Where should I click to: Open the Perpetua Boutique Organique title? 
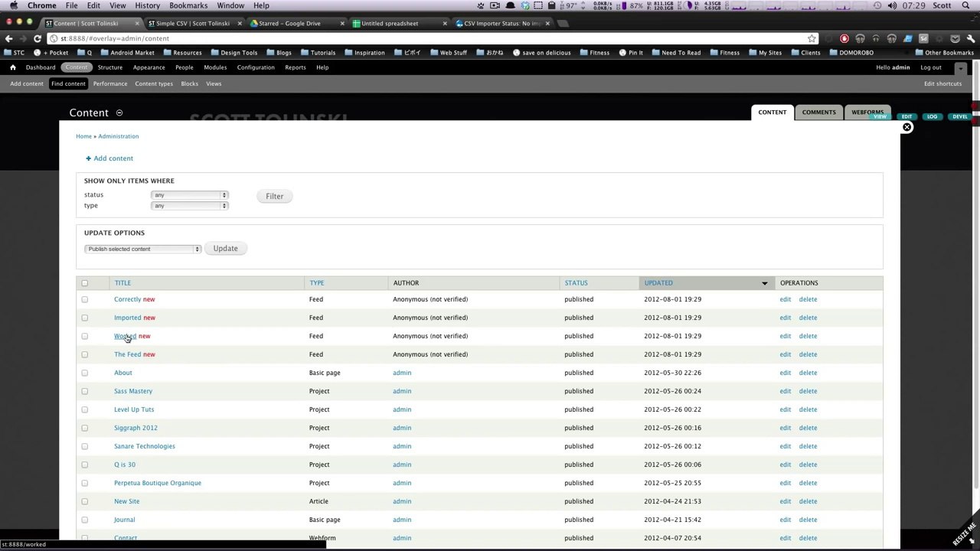tap(158, 483)
